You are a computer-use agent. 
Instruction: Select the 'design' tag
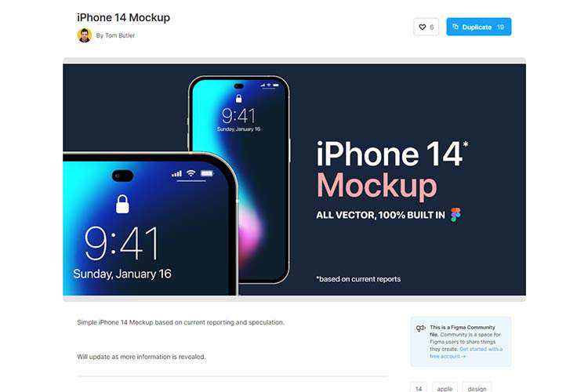click(x=477, y=388)
